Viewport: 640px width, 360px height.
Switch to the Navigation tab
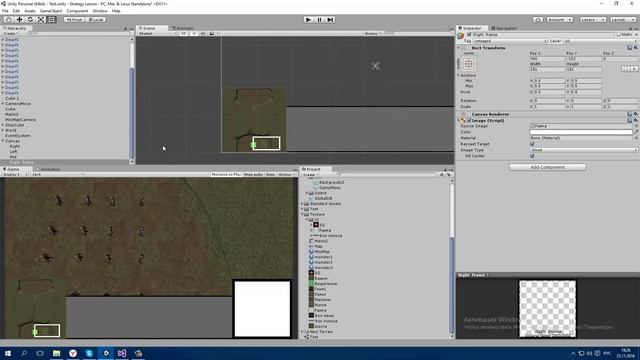coord(504,28)
